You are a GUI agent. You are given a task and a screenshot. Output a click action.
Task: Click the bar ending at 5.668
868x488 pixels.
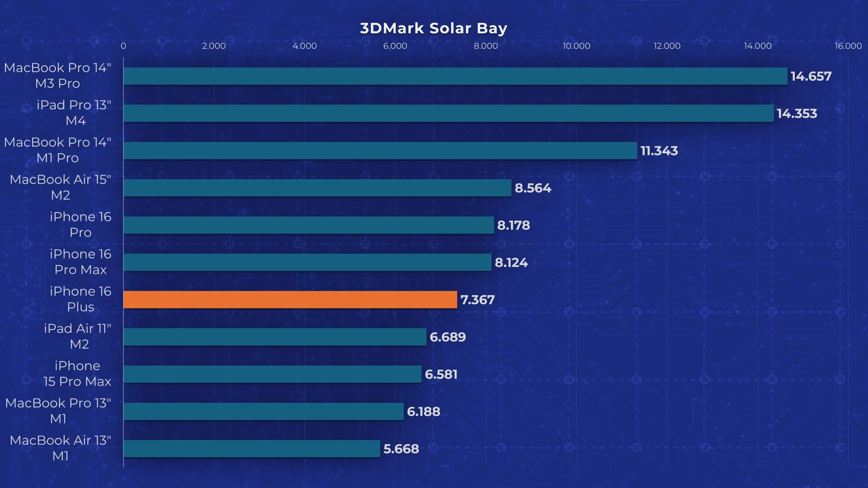pyautogui.click(x=252, y=448)
